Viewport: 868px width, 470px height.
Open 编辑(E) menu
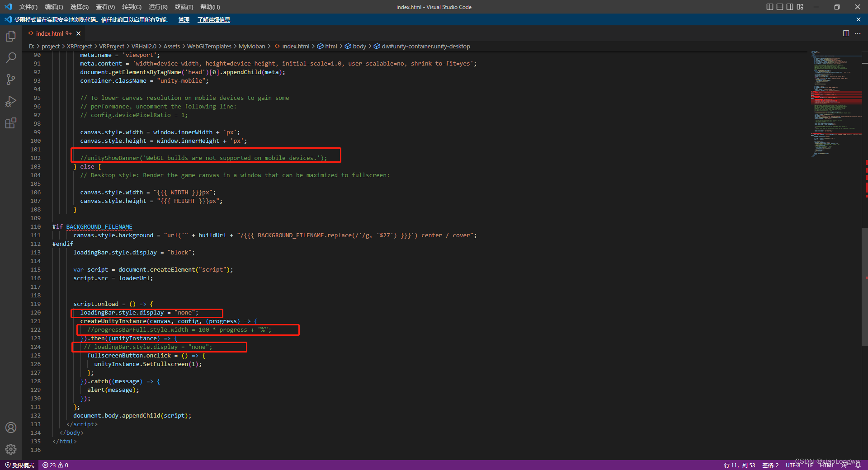coord(54,7)
